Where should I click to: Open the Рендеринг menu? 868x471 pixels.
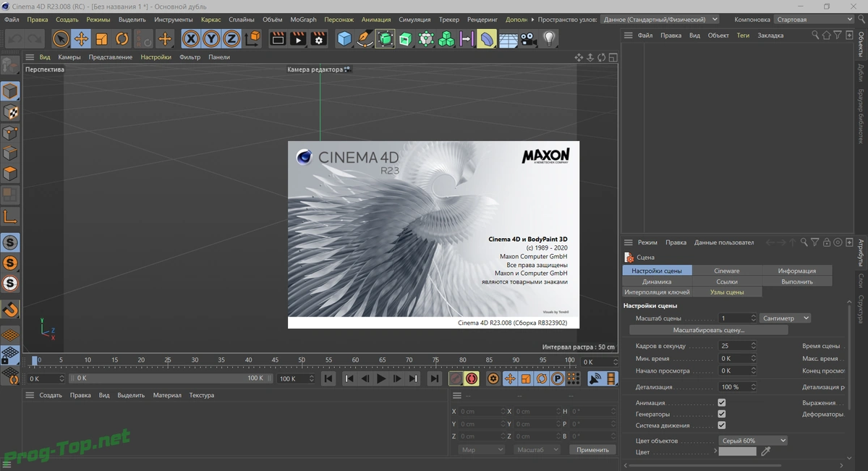click(x=482, y=20)
